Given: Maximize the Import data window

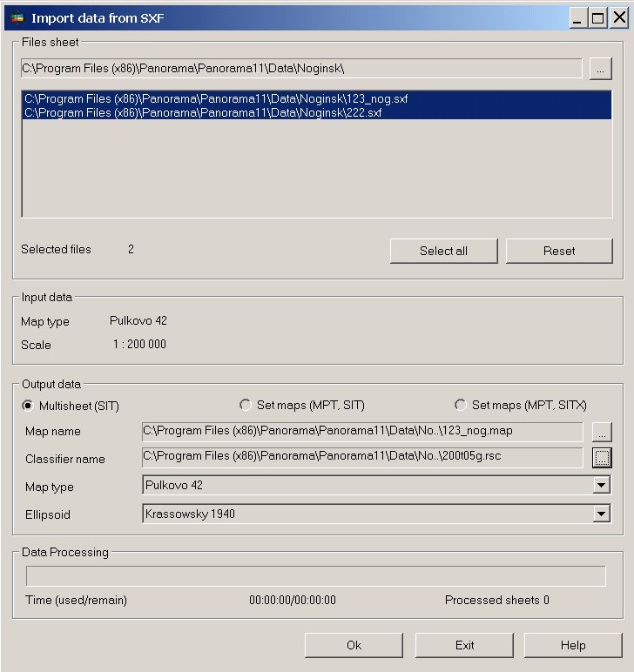Looking at the screenshot, I should pos(597,18).
